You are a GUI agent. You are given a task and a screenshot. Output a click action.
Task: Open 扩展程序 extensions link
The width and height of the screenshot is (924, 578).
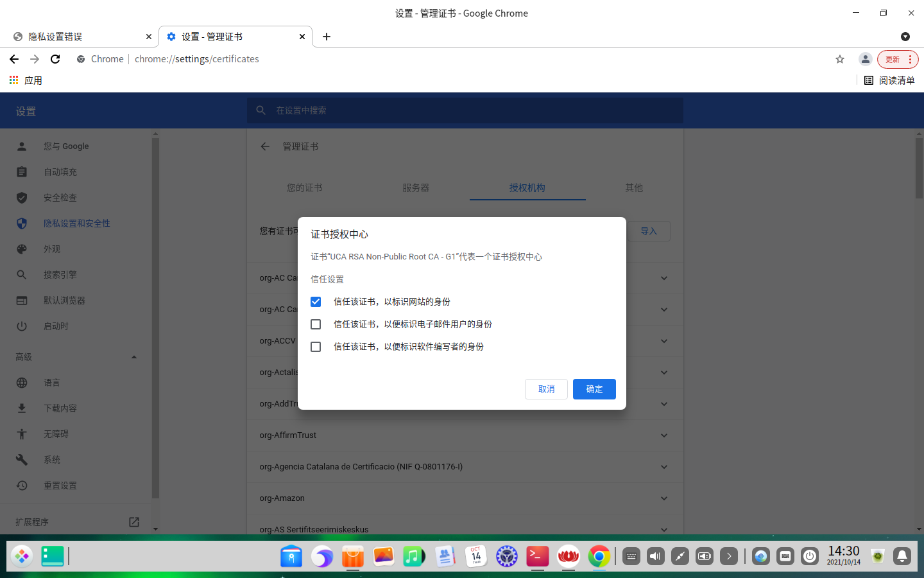point(76,522)
